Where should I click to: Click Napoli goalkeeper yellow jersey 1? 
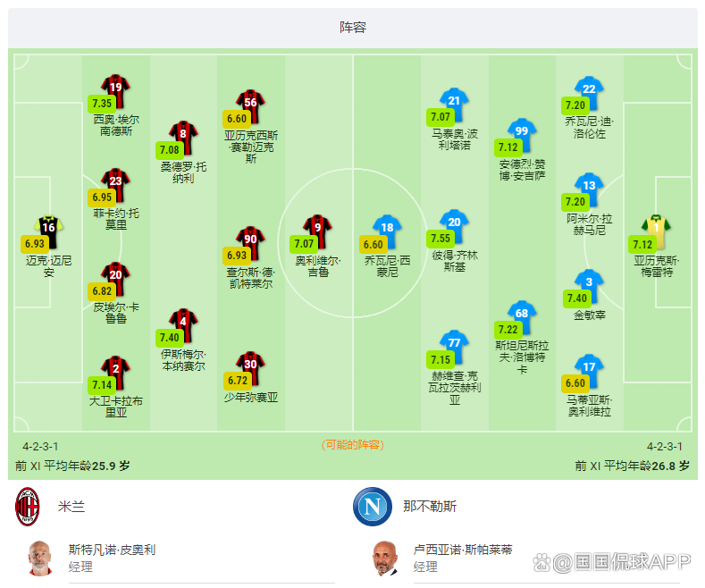tap(656, 231)
